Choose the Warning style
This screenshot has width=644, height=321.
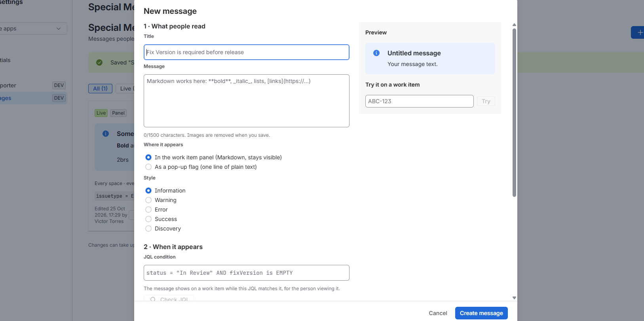pos(148,200)
